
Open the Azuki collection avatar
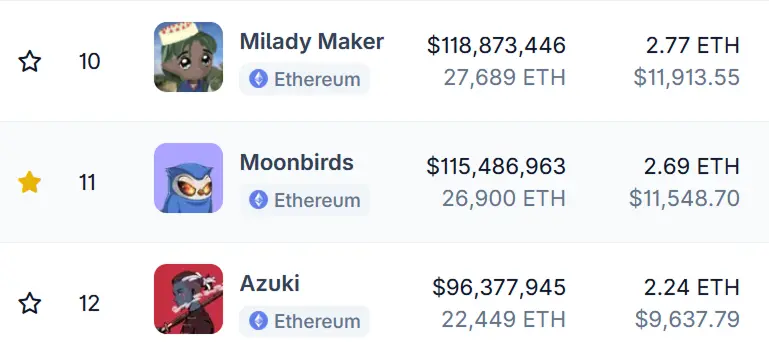[188, 299]
